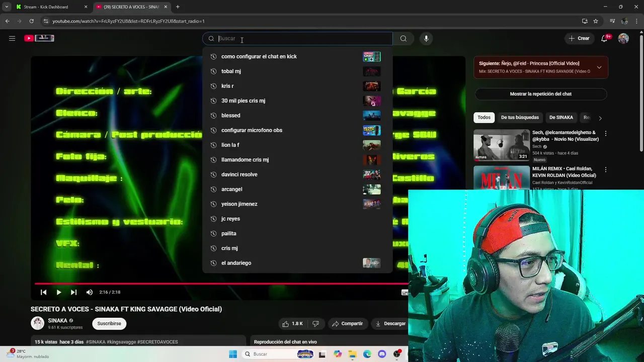Click the Descargar download button
The width and height of the screenshot is (644, 362).
[390, 324]
